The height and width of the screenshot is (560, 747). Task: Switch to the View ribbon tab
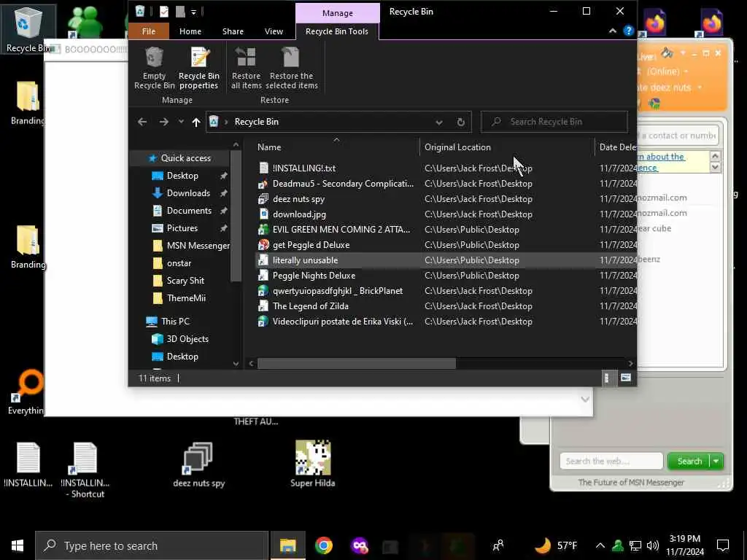274,31
